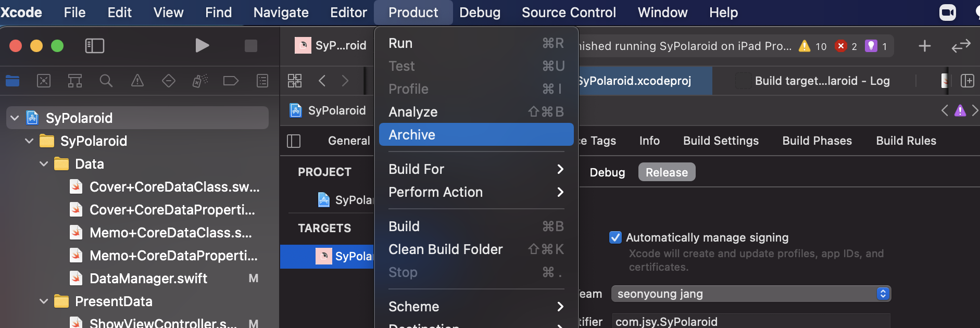Click the yellow warnings count indicator
This screenshot has height=328, width=980.
[812, 46]
